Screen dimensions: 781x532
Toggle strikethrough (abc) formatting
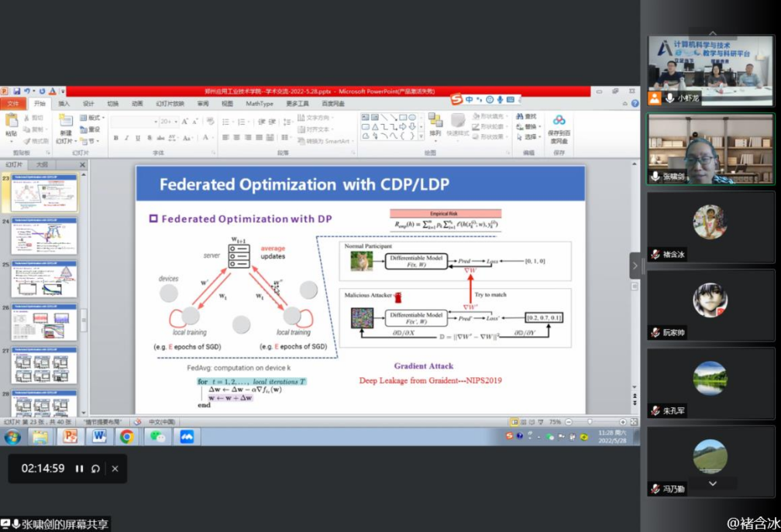click(160, 138)
